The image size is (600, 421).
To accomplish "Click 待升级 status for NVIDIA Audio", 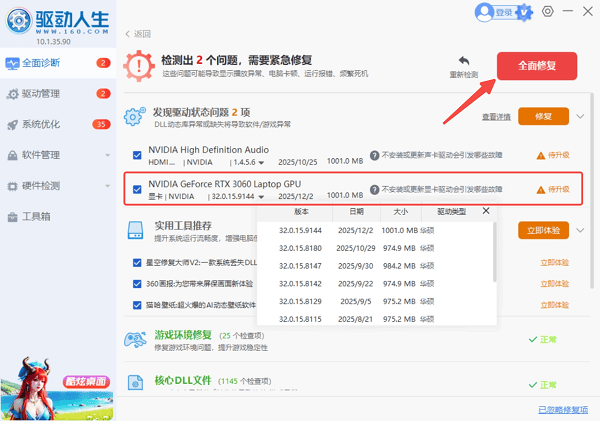I will pyautogui.click(x=558, y=155).
